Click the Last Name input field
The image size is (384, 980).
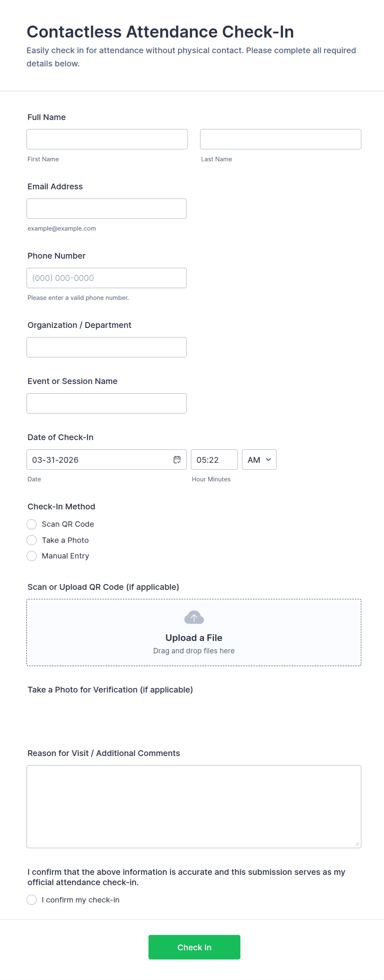click(x=280, y=139)
